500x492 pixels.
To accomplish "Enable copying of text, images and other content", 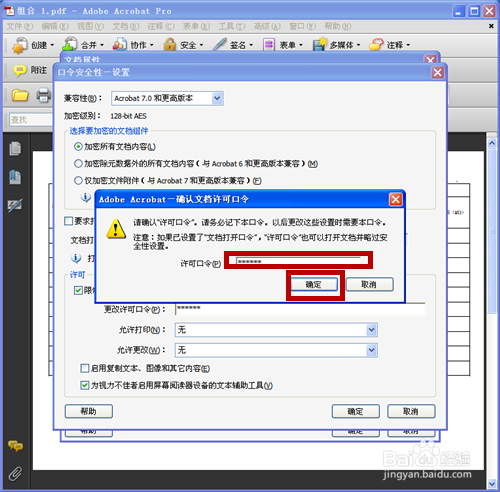I will 85,368.
